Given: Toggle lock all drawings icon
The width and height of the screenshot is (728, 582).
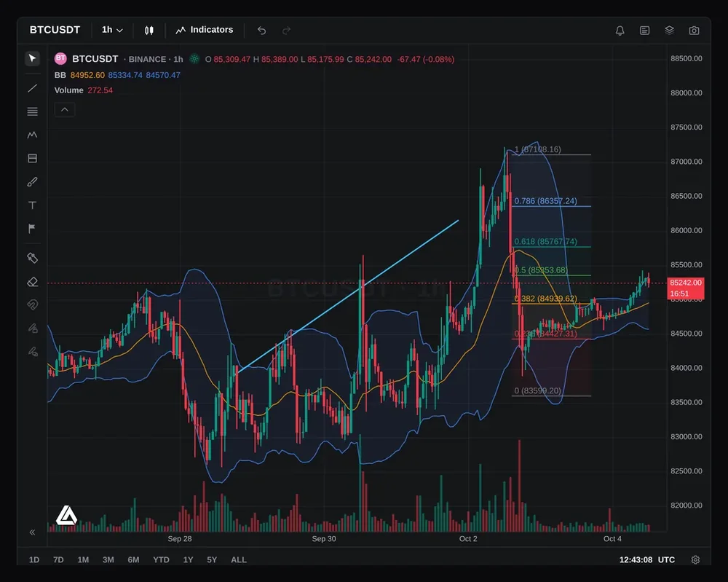Looking at the screenshot, I should (x=32, y=329).
